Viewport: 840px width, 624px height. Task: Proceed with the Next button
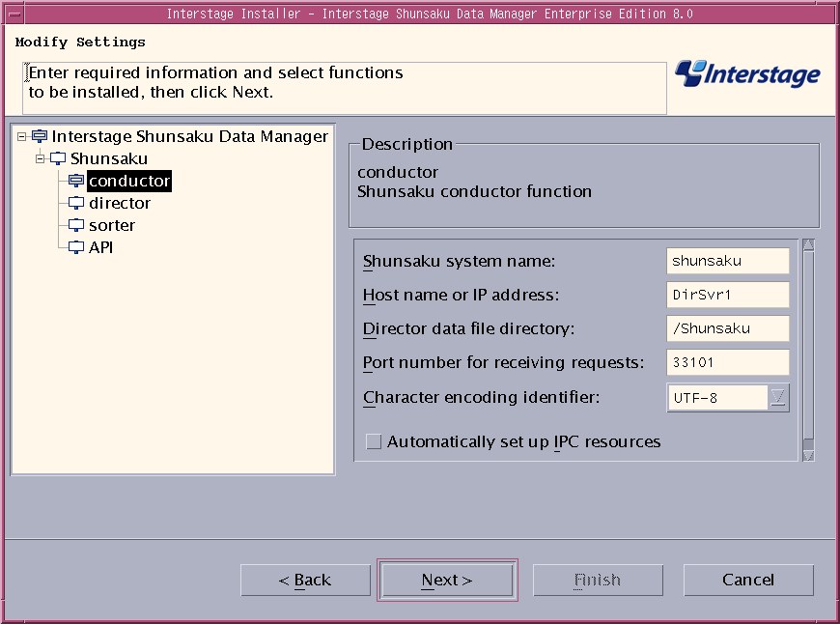[447, 580]
